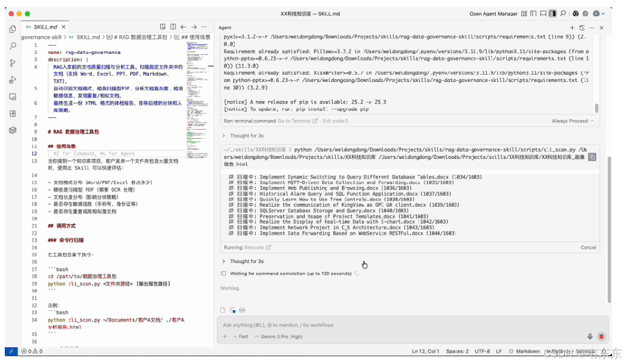Image resolution: width=624 pixels, height=364 pixels.
Task: Open the Explorer view in activity bar
Action: pos(13,29)
